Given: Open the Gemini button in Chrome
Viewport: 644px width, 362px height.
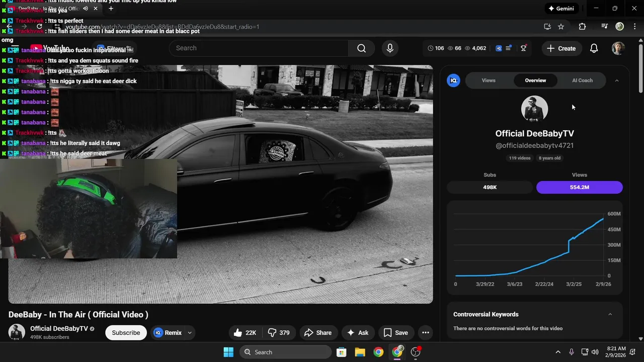Looking at the screenshot, I should (x=561, y=9).
